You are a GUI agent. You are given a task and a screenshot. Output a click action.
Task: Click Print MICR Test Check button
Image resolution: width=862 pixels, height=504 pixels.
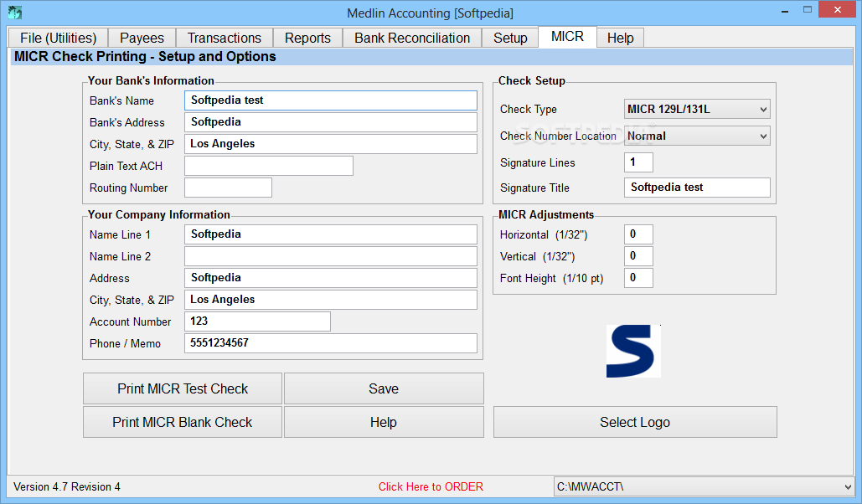coord(183,388)
